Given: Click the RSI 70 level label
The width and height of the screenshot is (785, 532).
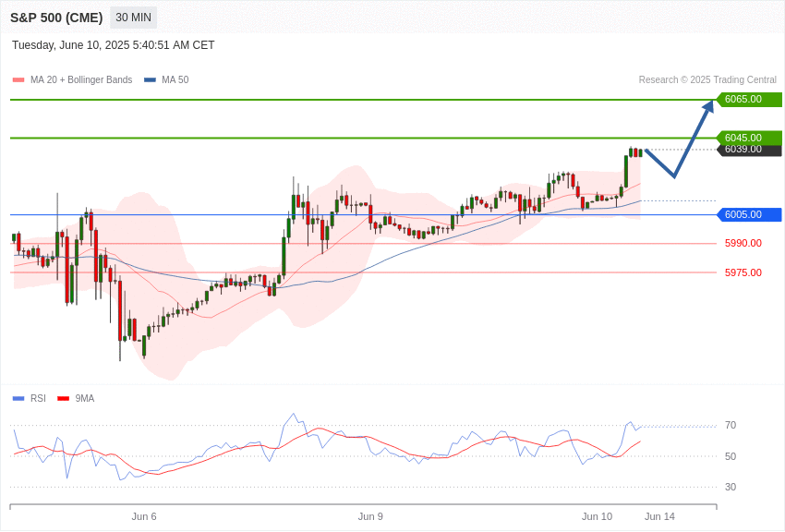Looking at the screenshot, I should tap(731, 426).
